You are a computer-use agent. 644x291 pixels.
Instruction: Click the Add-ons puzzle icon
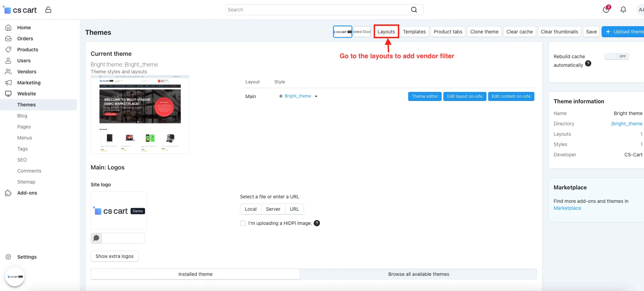8,193
